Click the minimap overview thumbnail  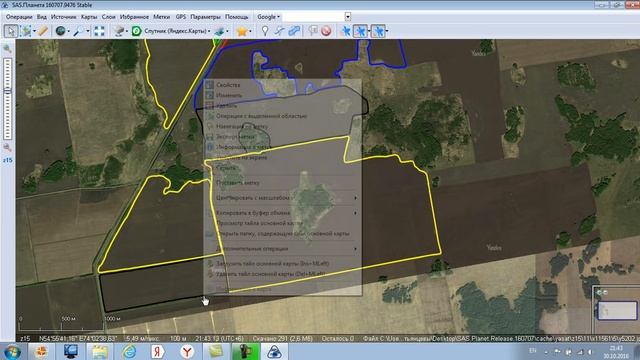pyautogui.click(x=617, y=311)
